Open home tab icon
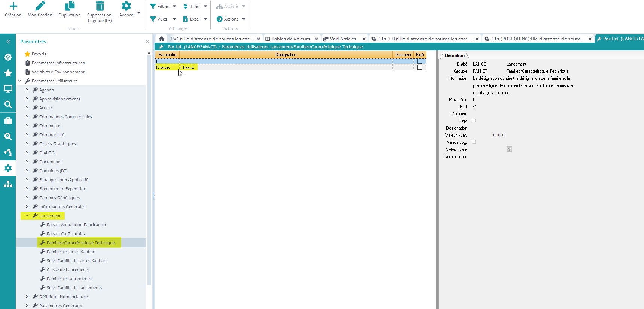Screen dimensions: 644x309 (x=162, y=39)
